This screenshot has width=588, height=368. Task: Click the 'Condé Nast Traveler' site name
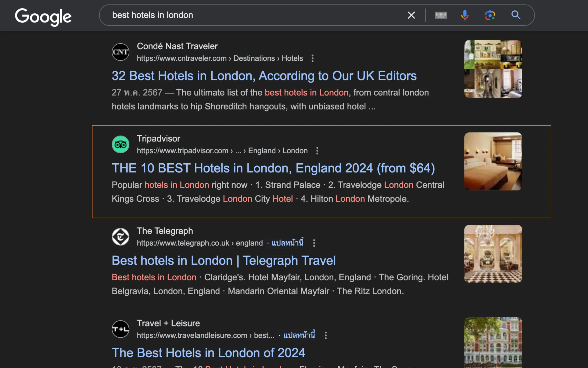click(x=177, y=46)
